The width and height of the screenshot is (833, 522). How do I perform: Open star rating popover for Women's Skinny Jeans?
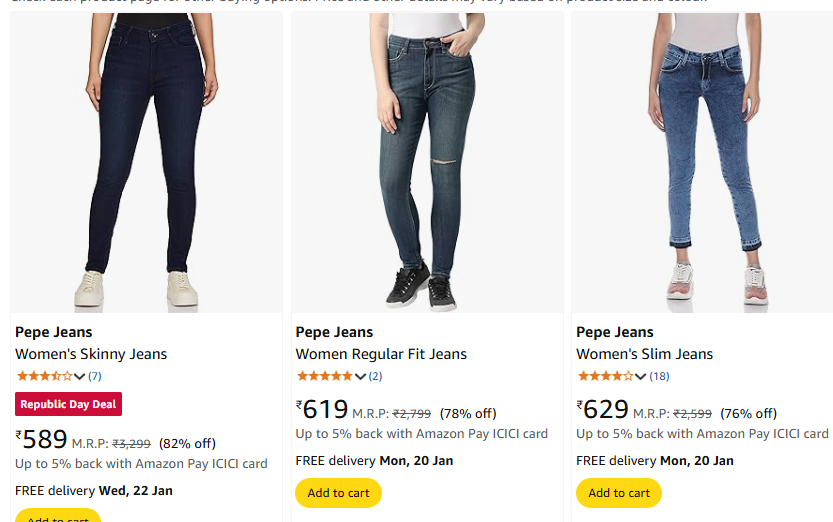(x=44, y=376)
